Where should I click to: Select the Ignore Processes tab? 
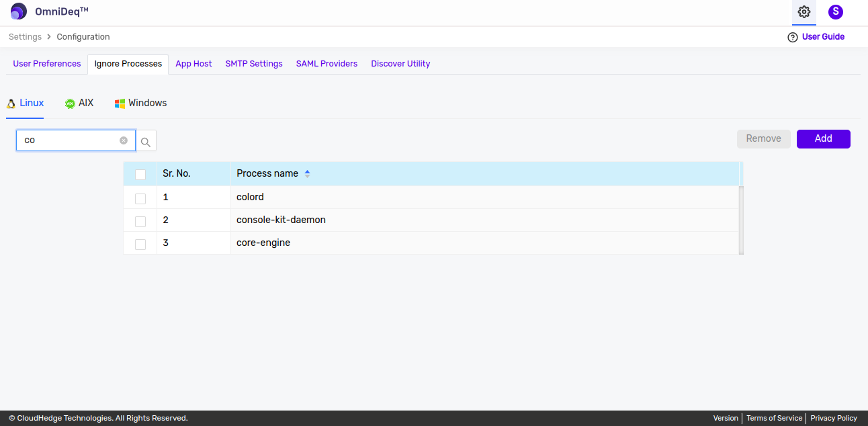(x=128, y=64)
